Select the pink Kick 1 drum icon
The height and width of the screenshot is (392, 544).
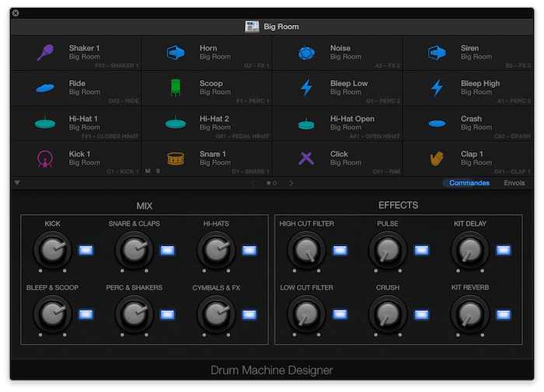pos(45,159)
